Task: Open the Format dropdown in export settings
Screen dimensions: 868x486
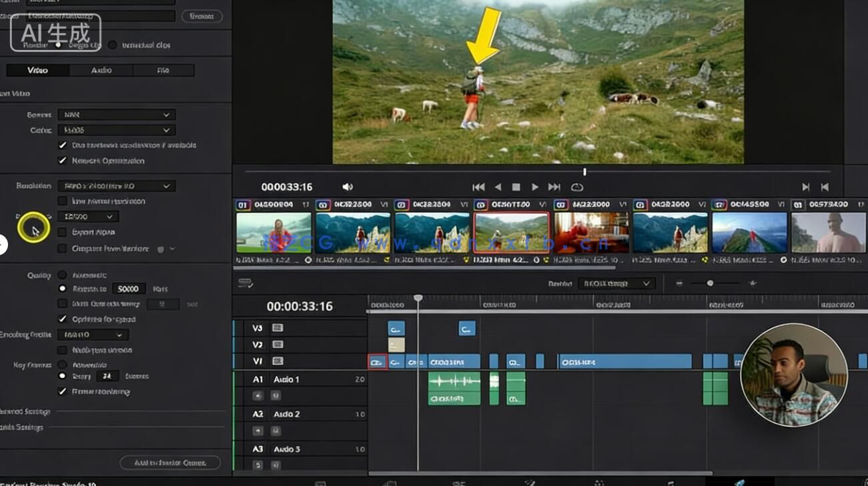Action: tap(116, 114)
